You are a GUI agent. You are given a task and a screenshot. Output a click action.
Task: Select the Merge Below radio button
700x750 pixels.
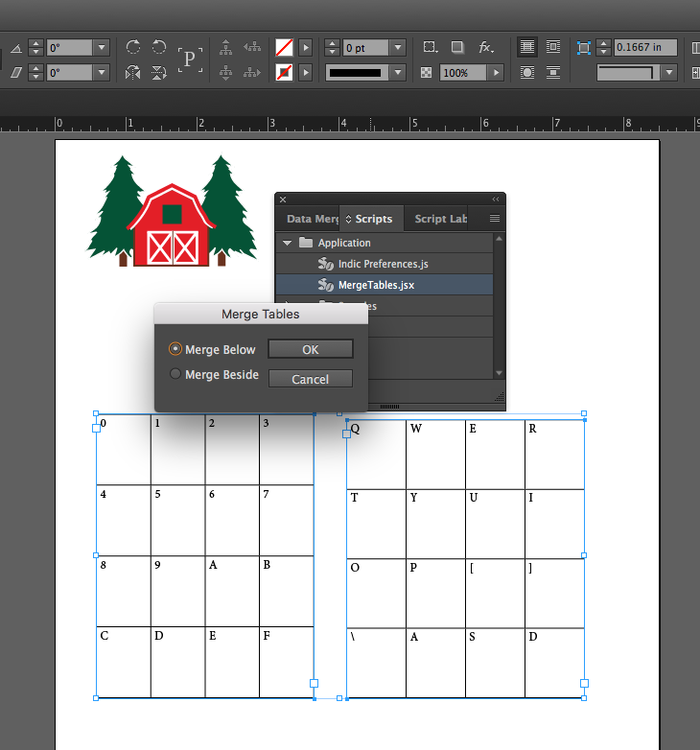tap(175, 349)
